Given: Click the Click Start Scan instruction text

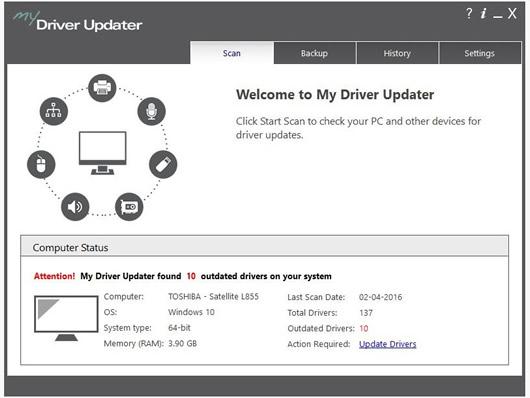Looking at the screenshot, I should [358, 128].
